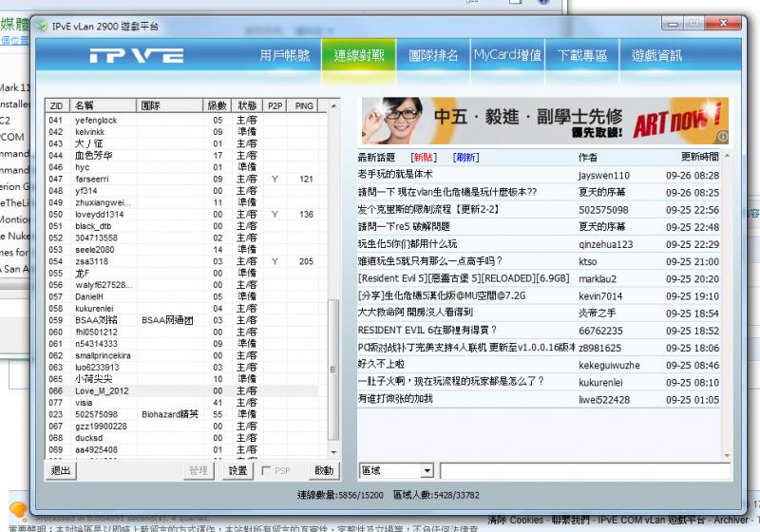Click the topic list scroll down arrow

(x=727, y=455)
